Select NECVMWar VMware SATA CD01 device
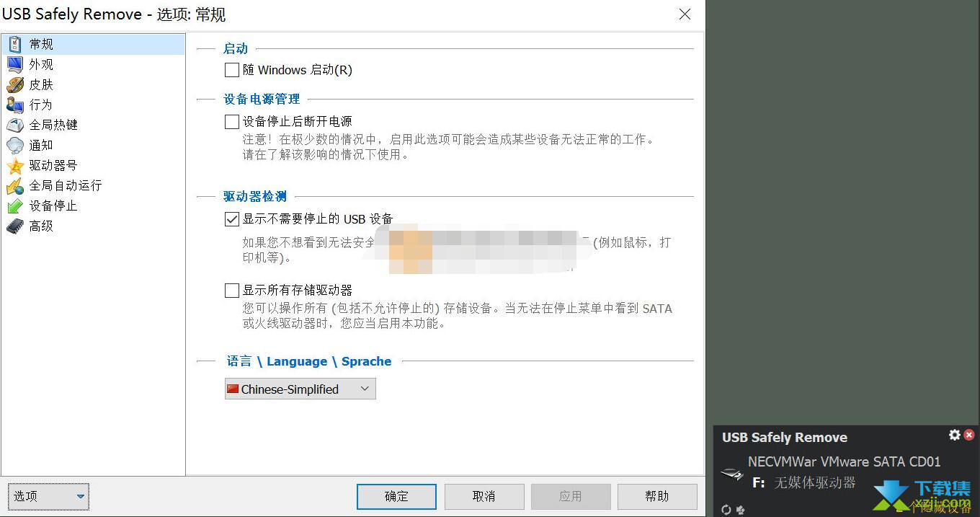980x517 pixels. [x=844, y=461]
